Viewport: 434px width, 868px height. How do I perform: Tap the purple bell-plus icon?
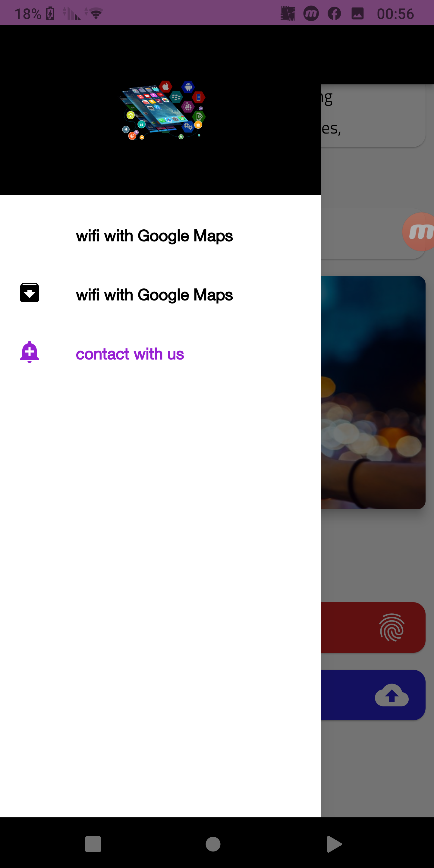click(x=30, y=352)
